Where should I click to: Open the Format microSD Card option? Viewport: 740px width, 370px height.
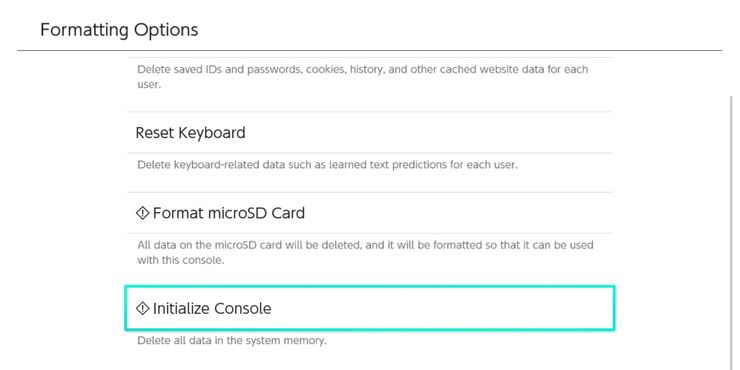(x=370, y=213)
